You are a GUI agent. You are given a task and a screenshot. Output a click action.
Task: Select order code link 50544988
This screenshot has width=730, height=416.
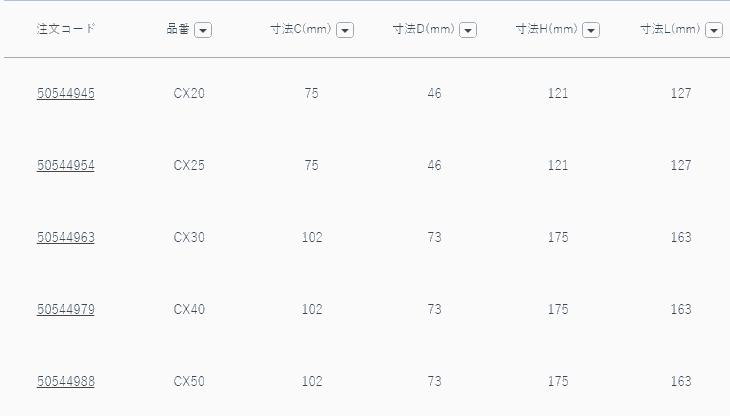point(66,382)
